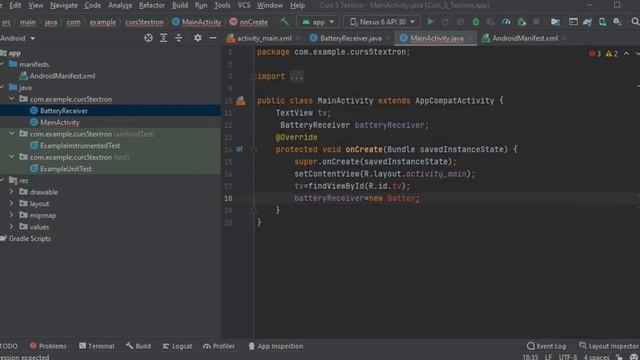
Task: Click Apply Changes and Restart Activity icon
Action: (x=445, y=22)
